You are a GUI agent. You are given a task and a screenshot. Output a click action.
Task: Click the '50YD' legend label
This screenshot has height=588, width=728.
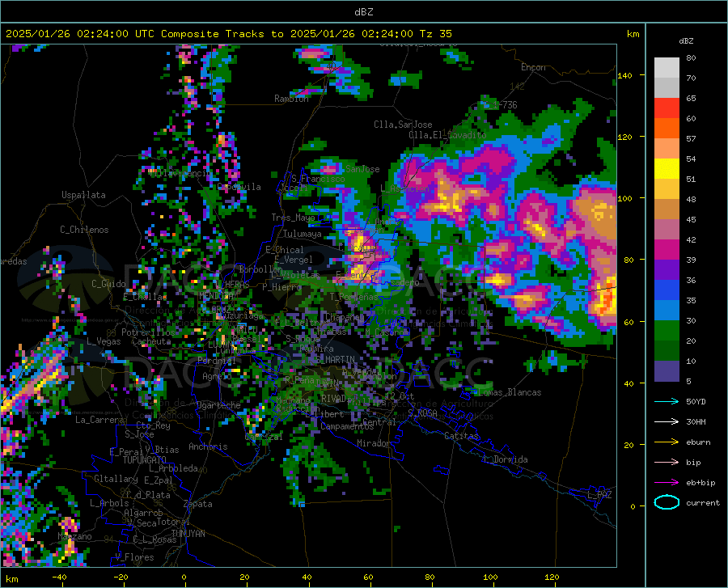[696, 401]
